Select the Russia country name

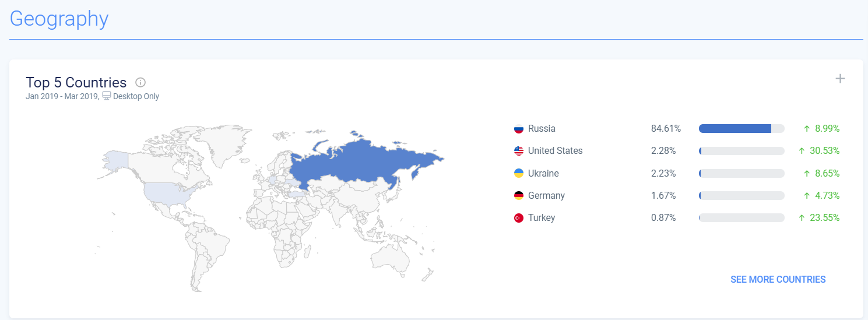542,129
